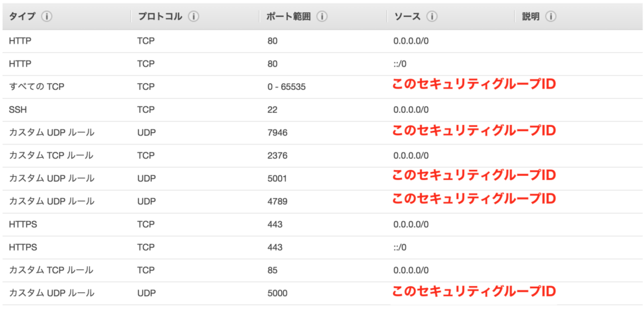Click the HTTP rule with source 0.0.0.0/0

pos(322,41)
